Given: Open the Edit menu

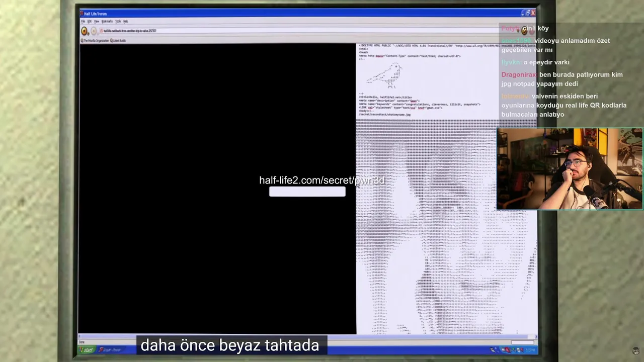Looking at the screenshot, I should pyautogui.click(x=90, y=22).
